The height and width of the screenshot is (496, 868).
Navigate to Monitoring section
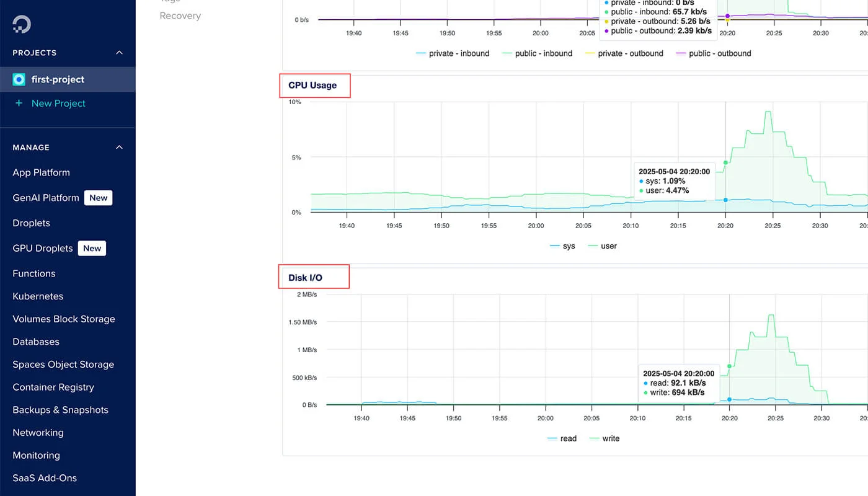tap(36, 455)
